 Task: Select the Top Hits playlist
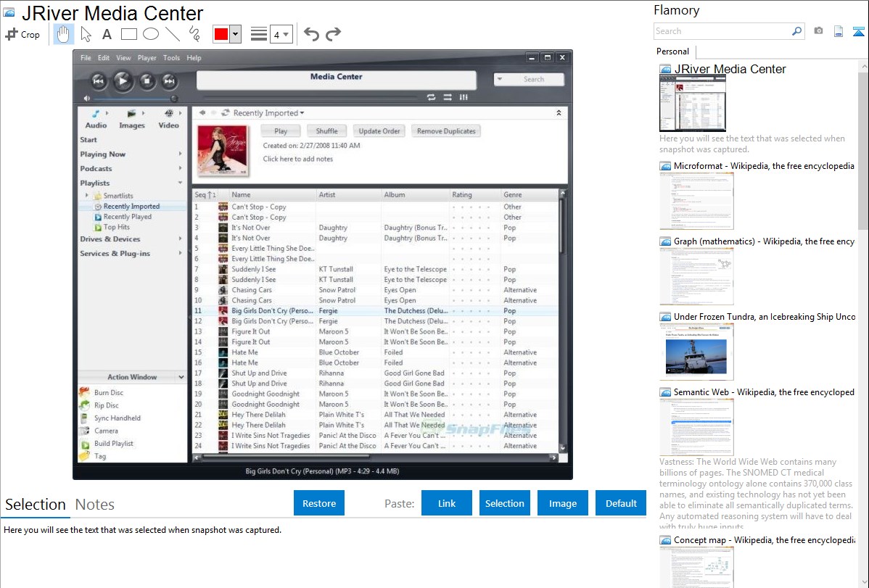116,227
